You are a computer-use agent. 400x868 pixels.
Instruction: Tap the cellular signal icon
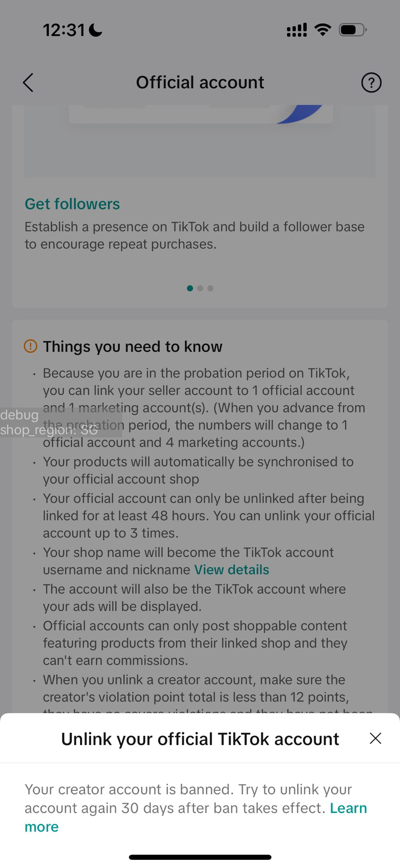point(297,30)
